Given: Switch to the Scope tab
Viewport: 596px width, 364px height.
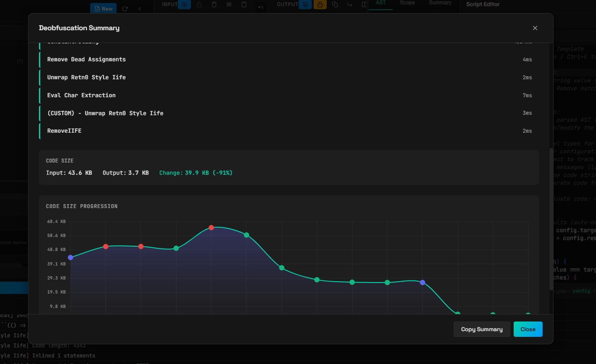Looking at the screenshot, I should 407,4.
